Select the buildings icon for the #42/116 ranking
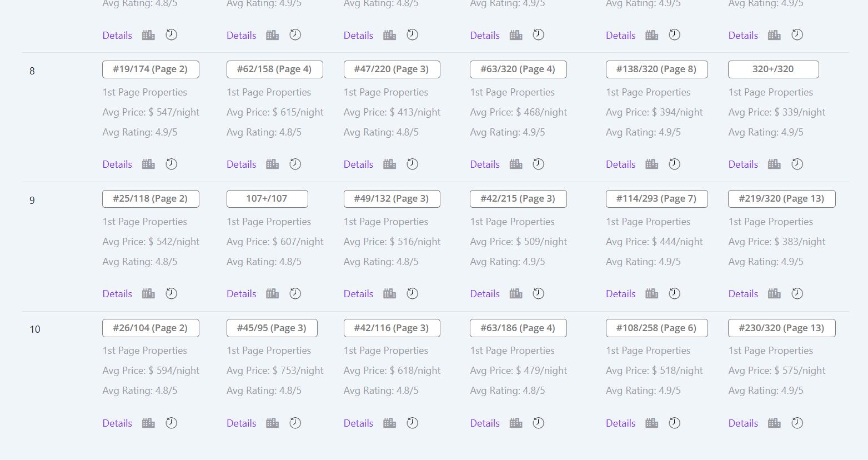868x460 pixels. tap(389, 423)
